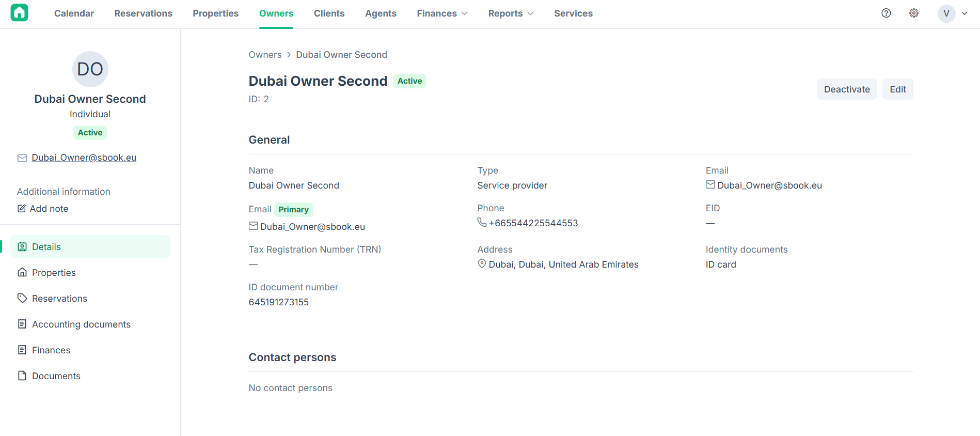Screen dimensions: 980x436
Task: Click the sidebar Documents file icon
Action: 22,376
